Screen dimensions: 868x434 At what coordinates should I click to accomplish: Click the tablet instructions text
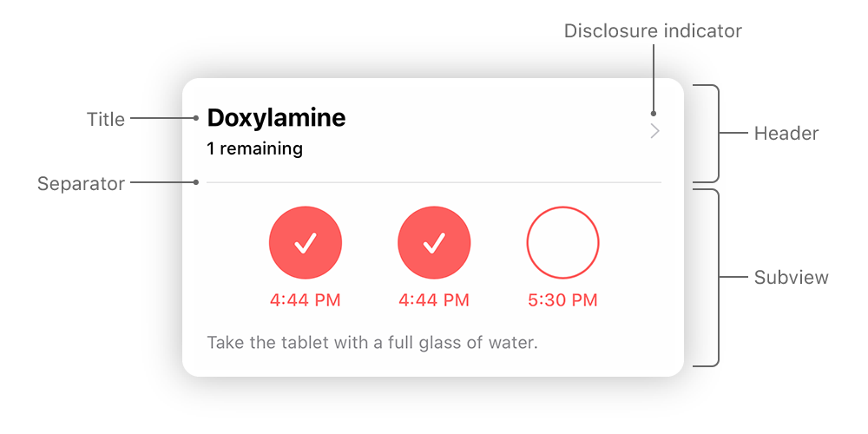(x=372, y=343)
